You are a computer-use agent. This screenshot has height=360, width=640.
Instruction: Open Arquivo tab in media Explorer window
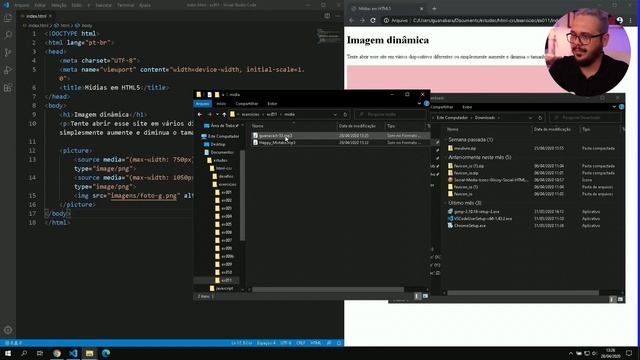pyautogui.click(x=202, y=104)
